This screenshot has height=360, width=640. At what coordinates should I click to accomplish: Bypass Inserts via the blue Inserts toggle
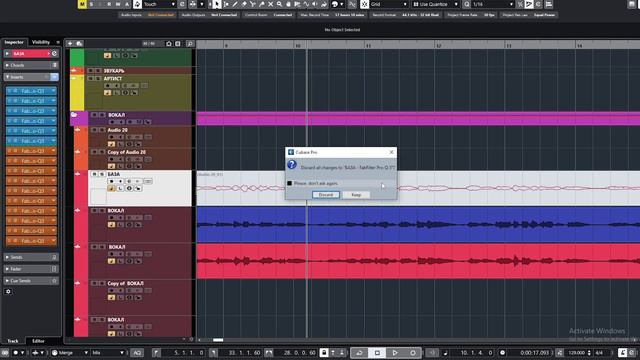point(54,77)
